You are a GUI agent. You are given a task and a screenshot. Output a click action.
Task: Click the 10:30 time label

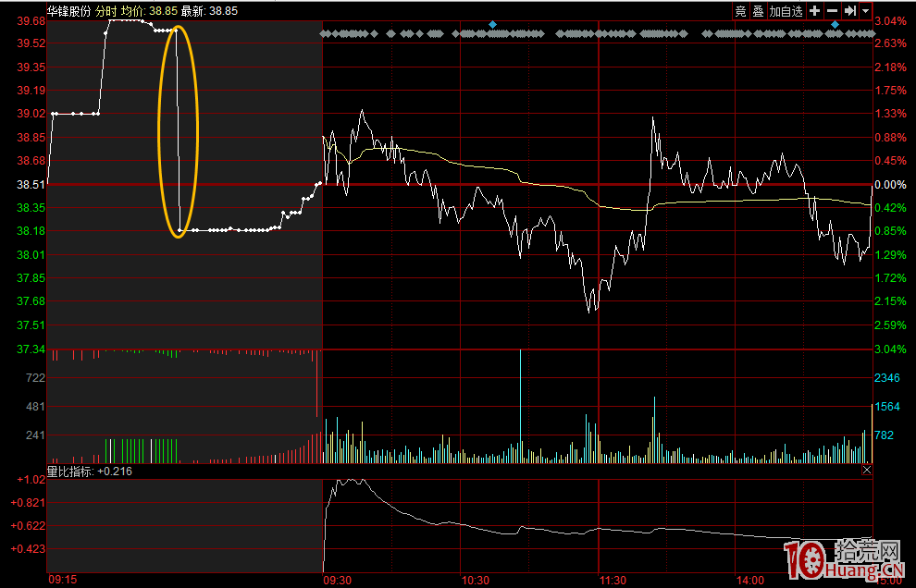[475, 580]
